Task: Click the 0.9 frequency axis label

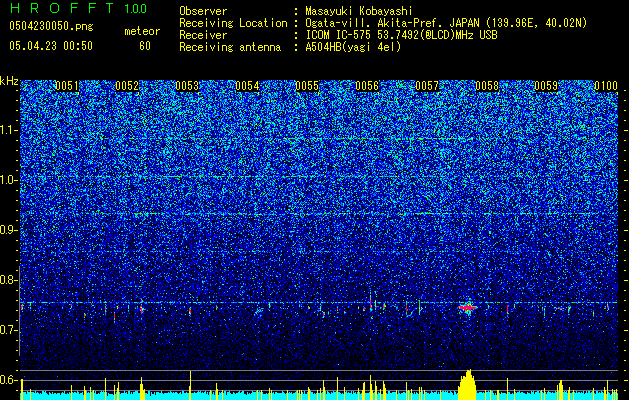Action: [x=7, y=230]
